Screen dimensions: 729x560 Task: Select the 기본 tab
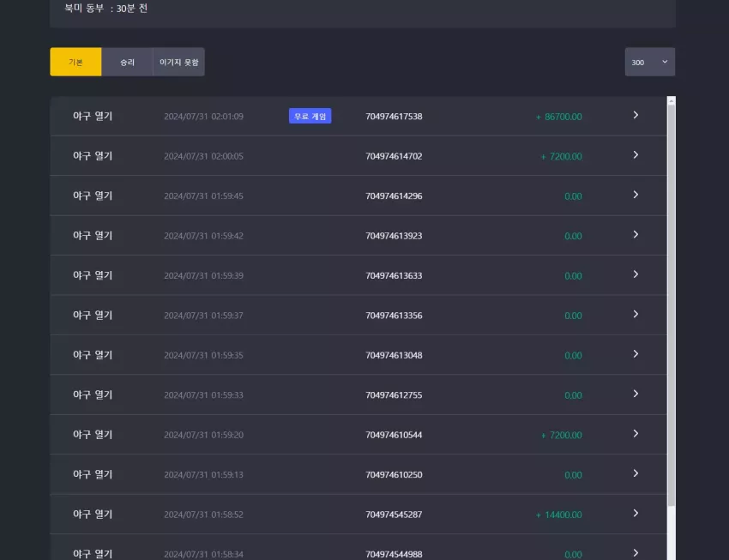[x=75, y=62]
